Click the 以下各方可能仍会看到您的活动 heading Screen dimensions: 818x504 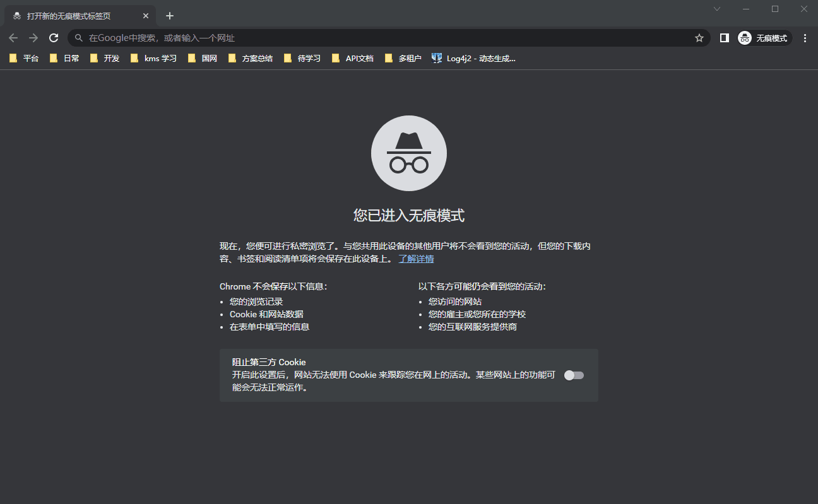click(x=482, y=286)
